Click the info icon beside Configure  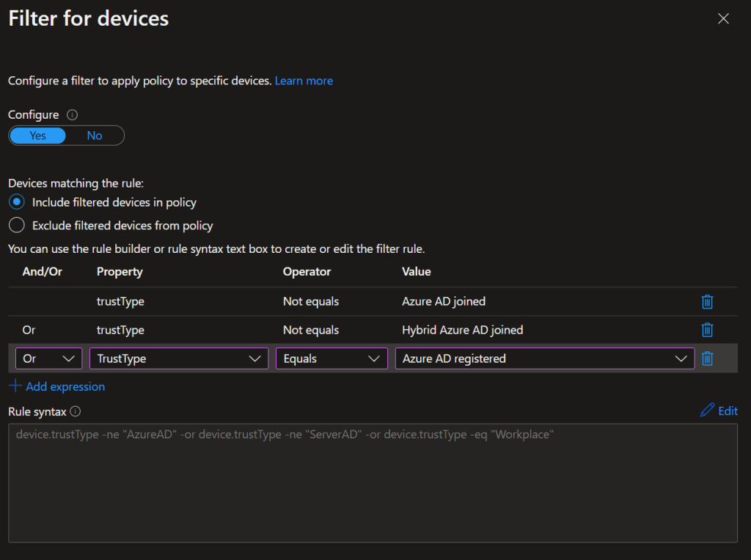72,115
